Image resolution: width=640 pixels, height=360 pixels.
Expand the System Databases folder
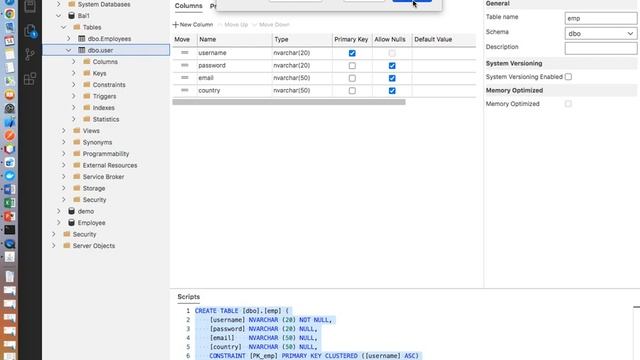tap(59, 4)
